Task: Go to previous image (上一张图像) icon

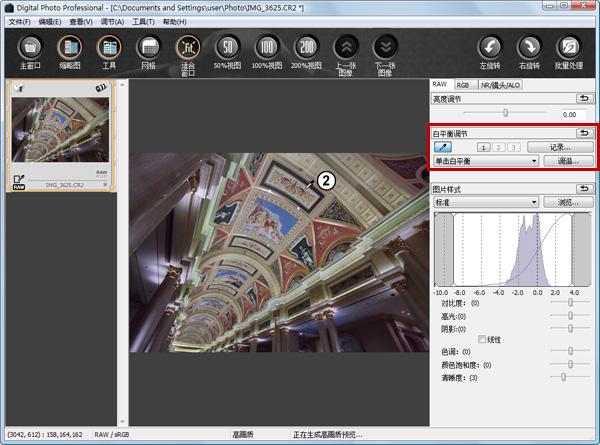Action: tap(346, 48)
